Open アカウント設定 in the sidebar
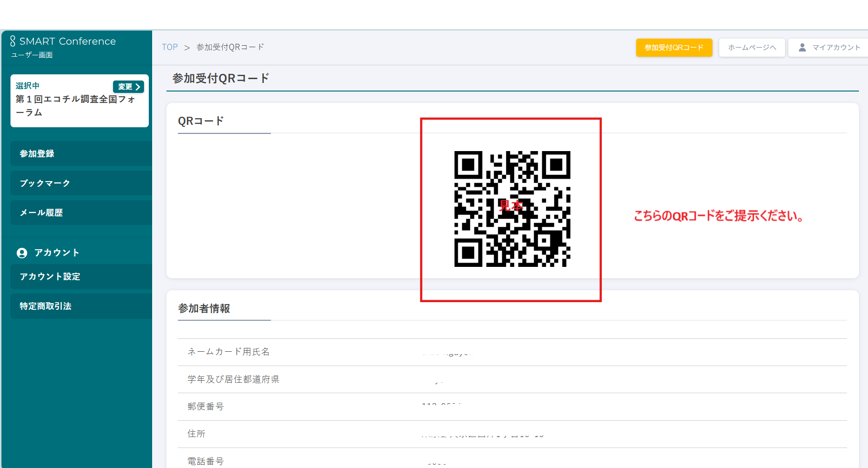The image size is (868, 468). (81, 276)
